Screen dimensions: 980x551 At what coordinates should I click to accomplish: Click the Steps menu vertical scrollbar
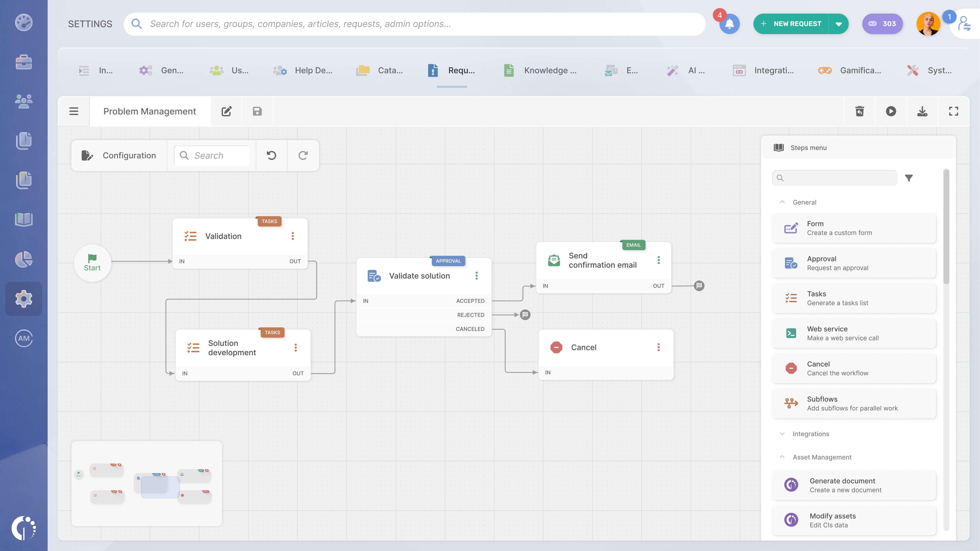(x=946, y=226)
